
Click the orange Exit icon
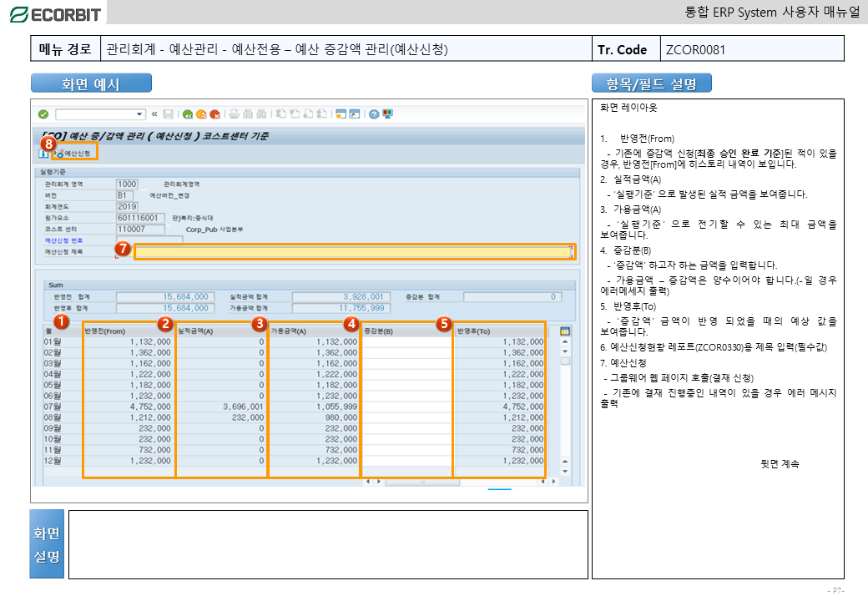(201, 114)
